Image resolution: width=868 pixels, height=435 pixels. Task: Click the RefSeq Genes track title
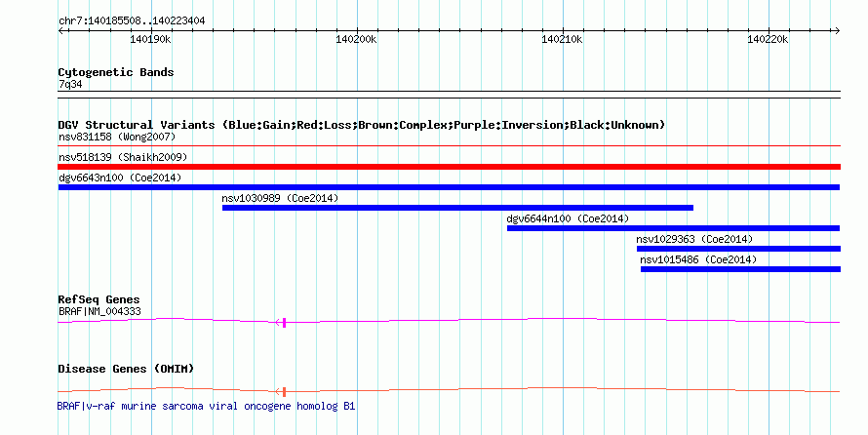(99, 299)
